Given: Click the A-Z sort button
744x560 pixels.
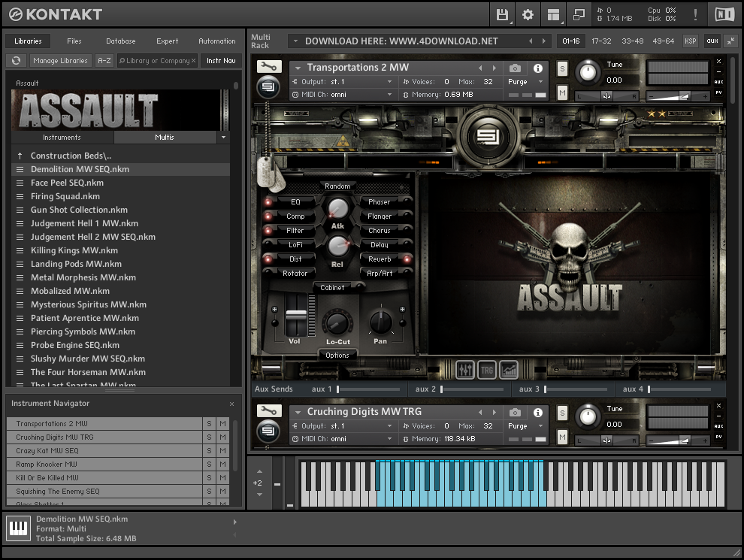Looking at the screenshot, I should 104,61.
